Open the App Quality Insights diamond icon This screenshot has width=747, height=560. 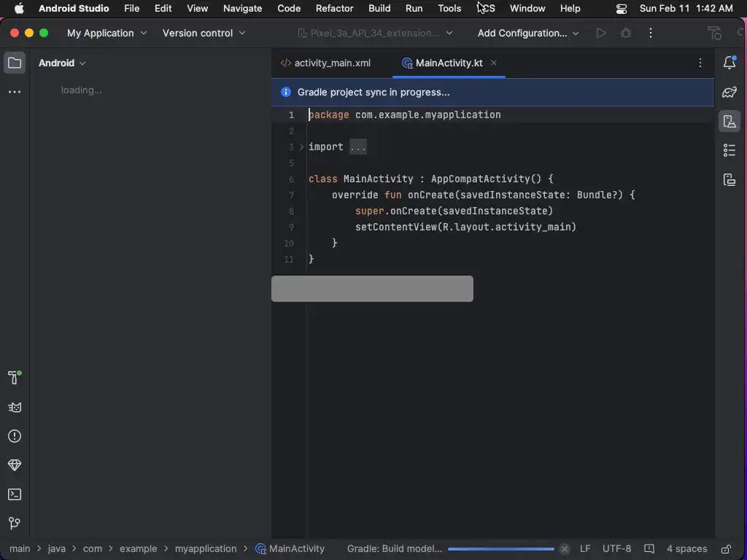pos(15,465)
